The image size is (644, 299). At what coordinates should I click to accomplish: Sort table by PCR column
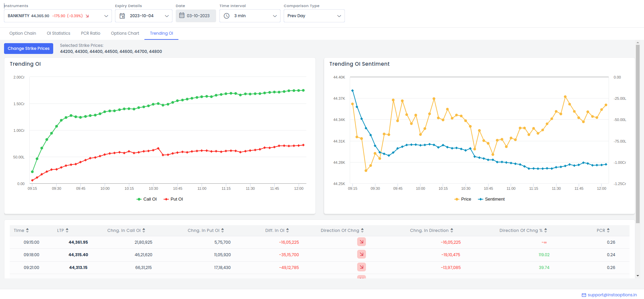608,231
